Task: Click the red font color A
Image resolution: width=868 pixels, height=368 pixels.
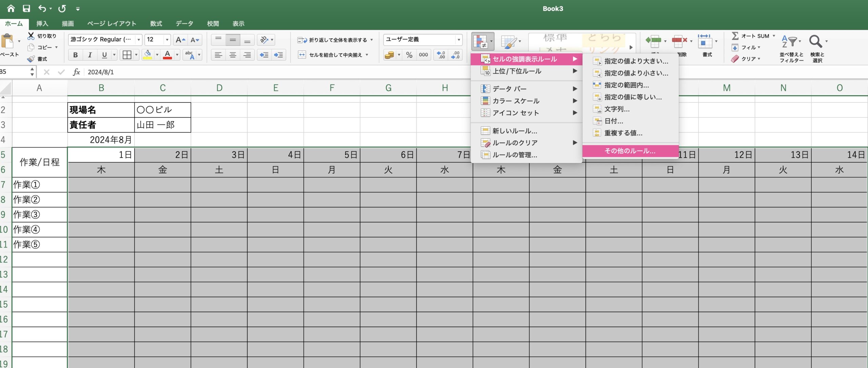Action: (x=167, y=55)
